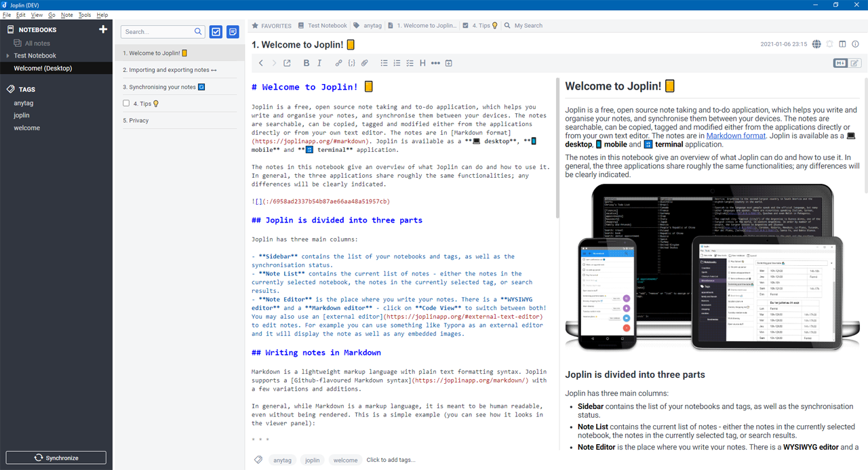Create a new note button
868x470 pixels.
tap(233, 32)
